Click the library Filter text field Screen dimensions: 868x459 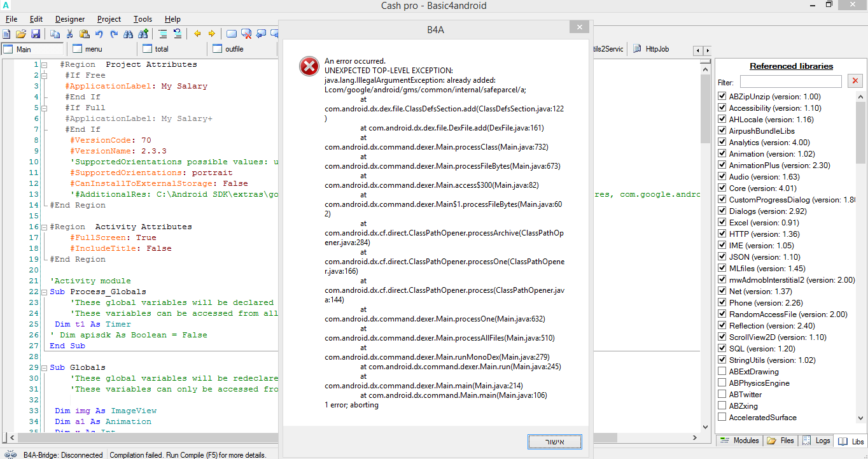click(790, 81)
